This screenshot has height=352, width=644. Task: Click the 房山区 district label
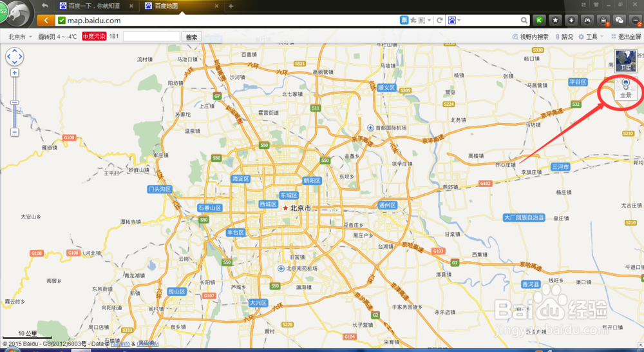pyautogui.click(x=177, y=291)
